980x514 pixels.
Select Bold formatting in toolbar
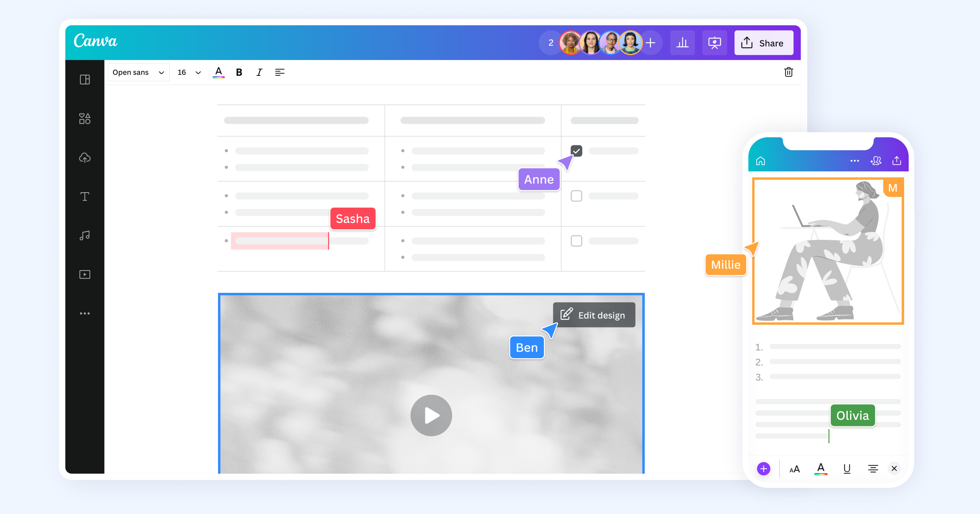click(x=238, y=72)
